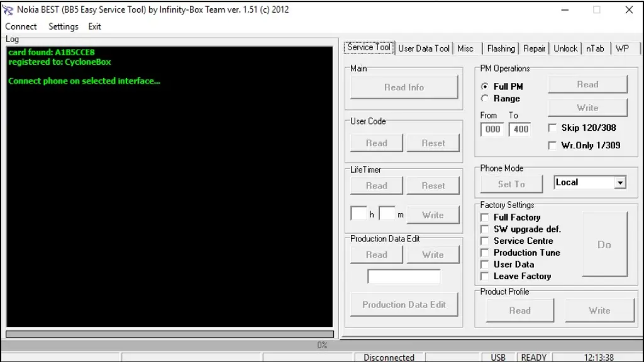Image resolution: width=644 pixels, height=362 pixels.
Task: Click Write next to LifeTimer minutes field
Action: coord(433,215)
